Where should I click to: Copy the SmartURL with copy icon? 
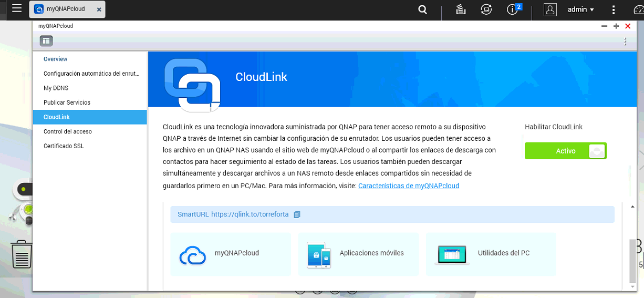(297, 214)
